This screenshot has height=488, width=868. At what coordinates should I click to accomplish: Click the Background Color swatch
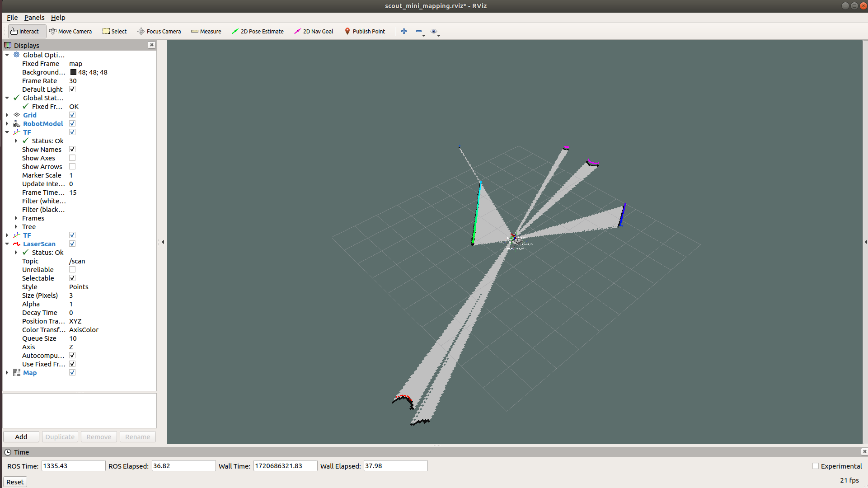tap(73, 72)
